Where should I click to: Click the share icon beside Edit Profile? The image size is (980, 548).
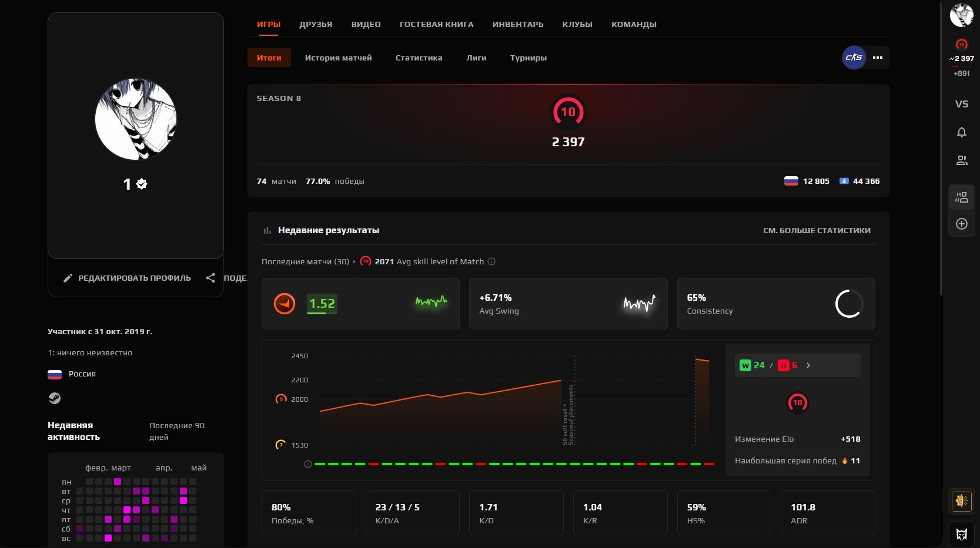pos(210,278)
